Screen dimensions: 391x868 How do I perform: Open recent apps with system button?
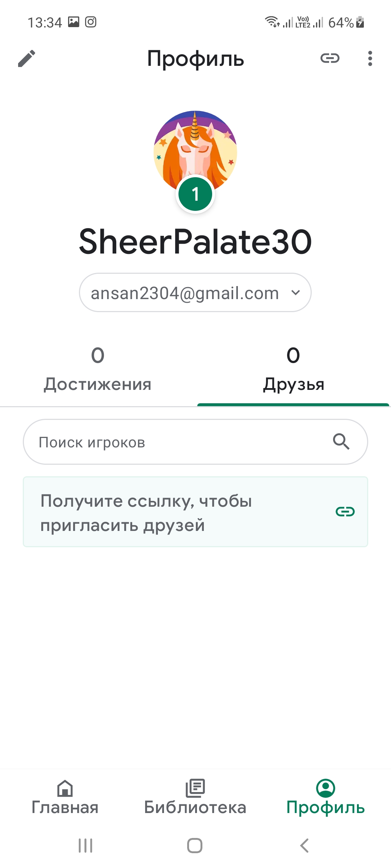[86, 846]
